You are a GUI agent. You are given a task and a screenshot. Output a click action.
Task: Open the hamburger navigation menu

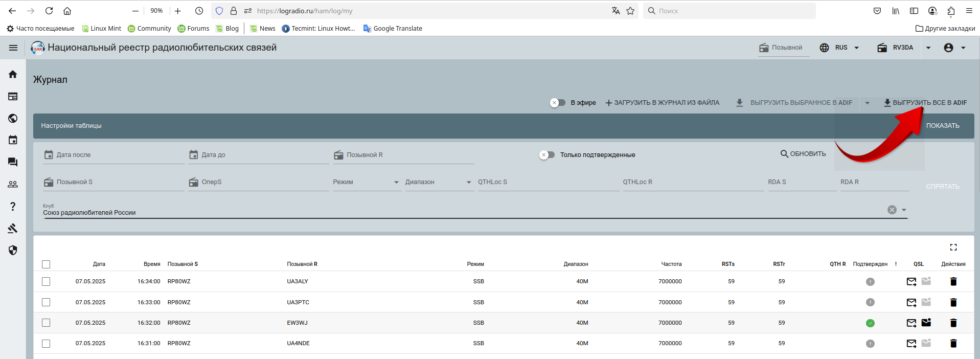[x=13, y=48]
